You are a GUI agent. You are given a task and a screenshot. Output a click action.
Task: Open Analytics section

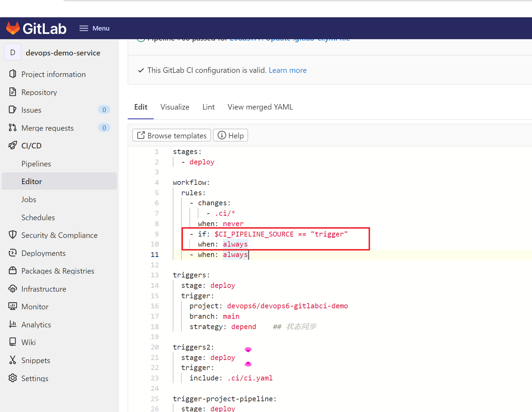pyautogui.click(x=36, y=325)
